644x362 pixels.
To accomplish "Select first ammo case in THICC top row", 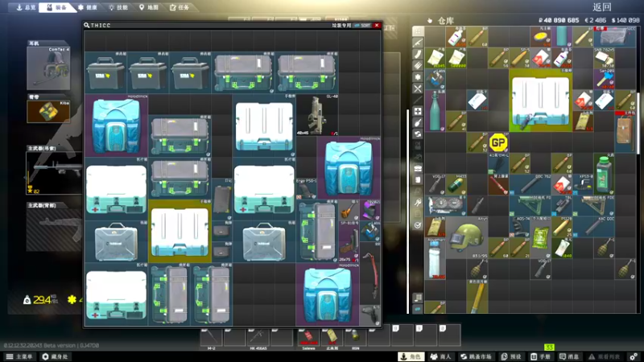I will (105, 72).
